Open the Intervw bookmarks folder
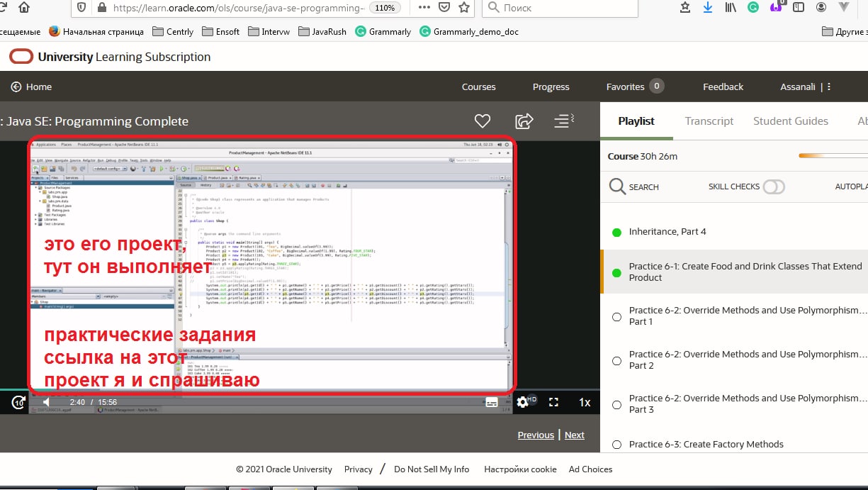 coord(268,31)
